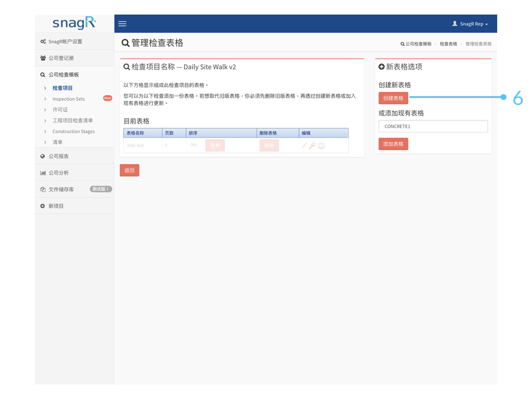Click the 排序 column header
Viewport: 532px width, 399px height.
click(x=221, y=133)
